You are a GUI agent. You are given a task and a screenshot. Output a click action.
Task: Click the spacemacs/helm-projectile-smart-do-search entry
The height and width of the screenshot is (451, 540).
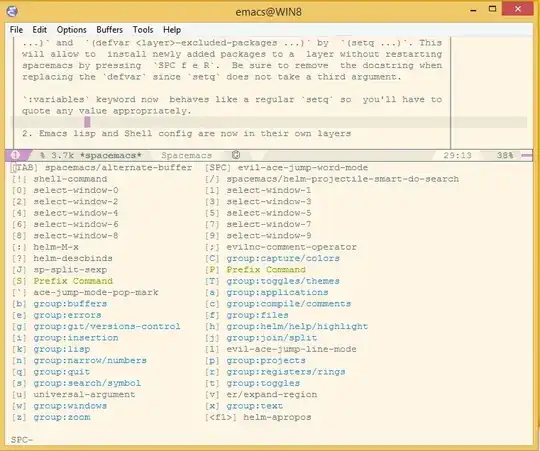click(x=343, y=179)
